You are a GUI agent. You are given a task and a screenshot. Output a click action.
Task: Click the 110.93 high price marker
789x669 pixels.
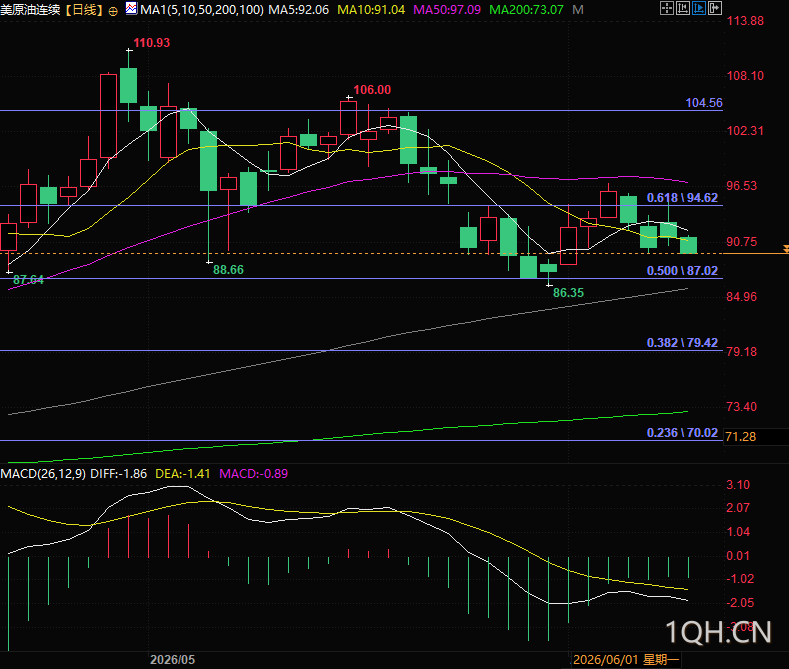click(x=151, y=43)
